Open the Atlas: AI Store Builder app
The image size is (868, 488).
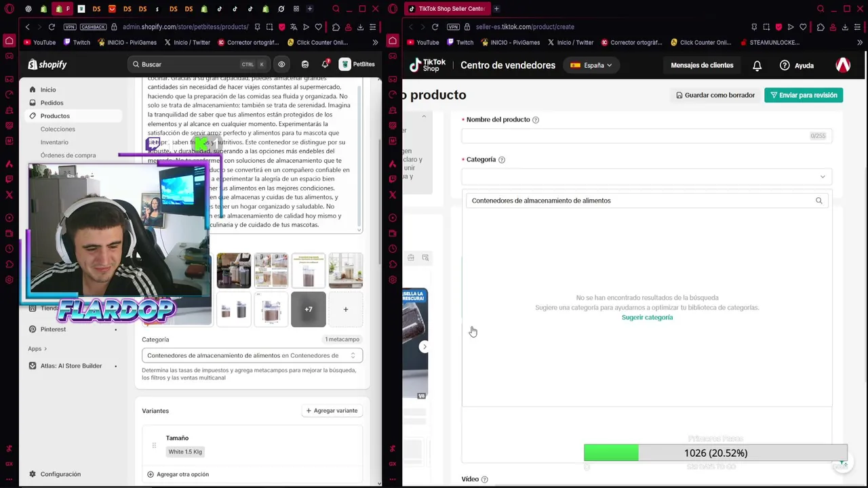71,366
